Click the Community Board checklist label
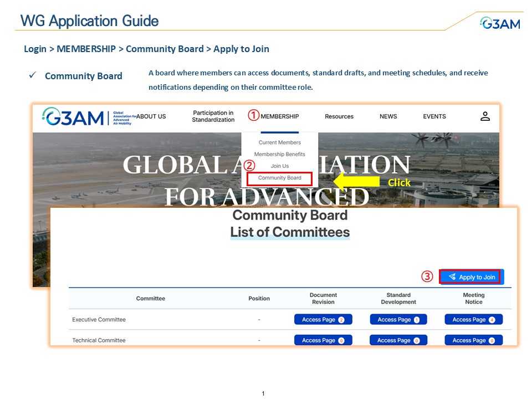Screen dimensions: 532x399 pos(84,76)
